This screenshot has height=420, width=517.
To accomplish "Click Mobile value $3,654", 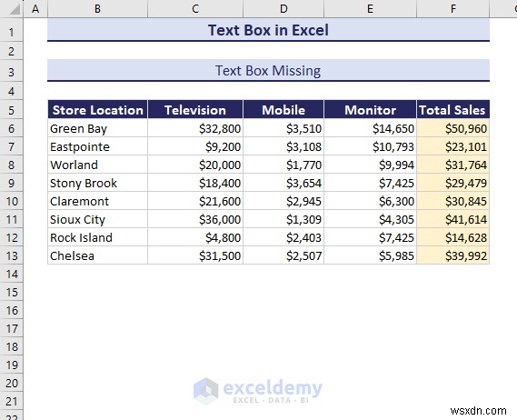I will [283, 183].
